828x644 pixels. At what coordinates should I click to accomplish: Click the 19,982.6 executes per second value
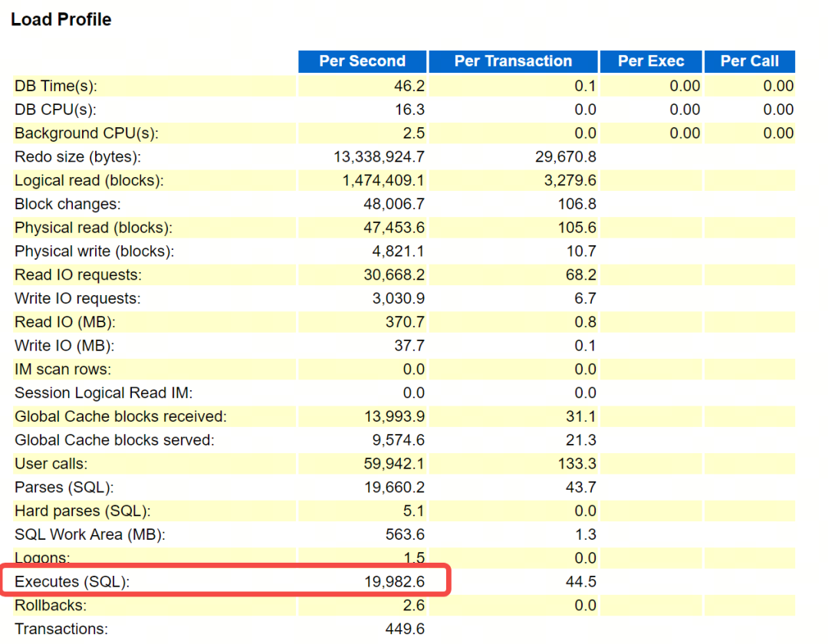pos(395,581)
